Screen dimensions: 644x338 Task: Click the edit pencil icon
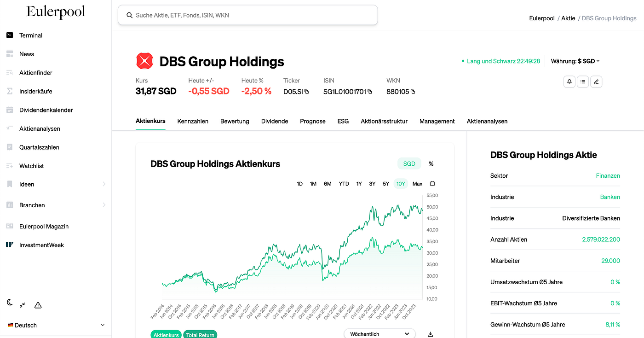596,82
